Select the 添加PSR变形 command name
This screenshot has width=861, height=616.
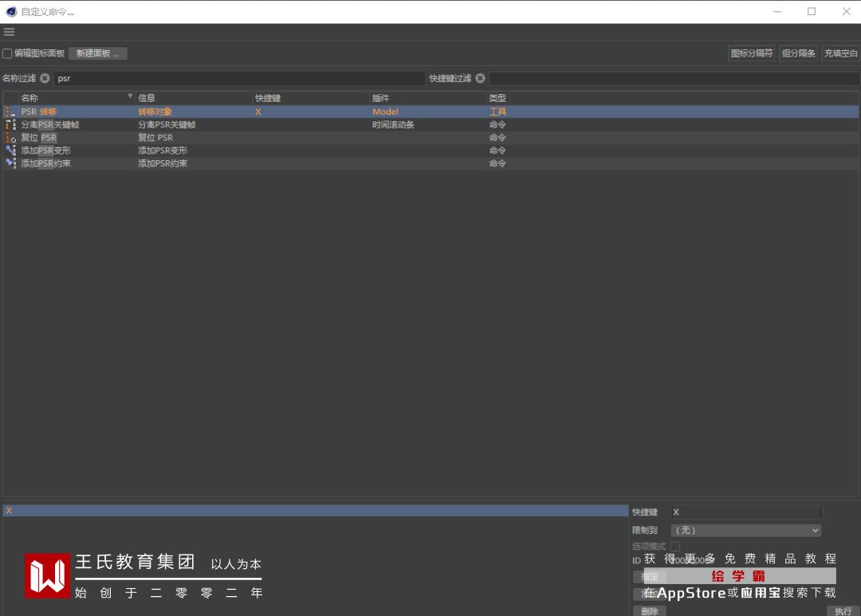pos(46,151)
